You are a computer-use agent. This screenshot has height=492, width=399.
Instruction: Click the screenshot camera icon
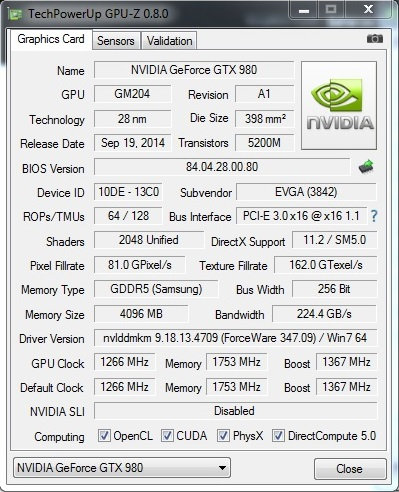click(375, 39)
